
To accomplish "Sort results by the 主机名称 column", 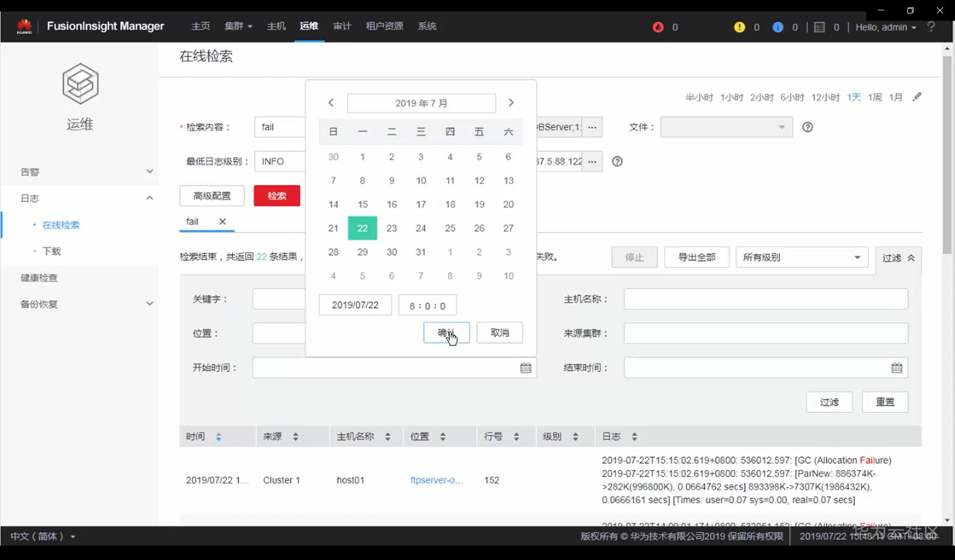I will coord(388,437).
